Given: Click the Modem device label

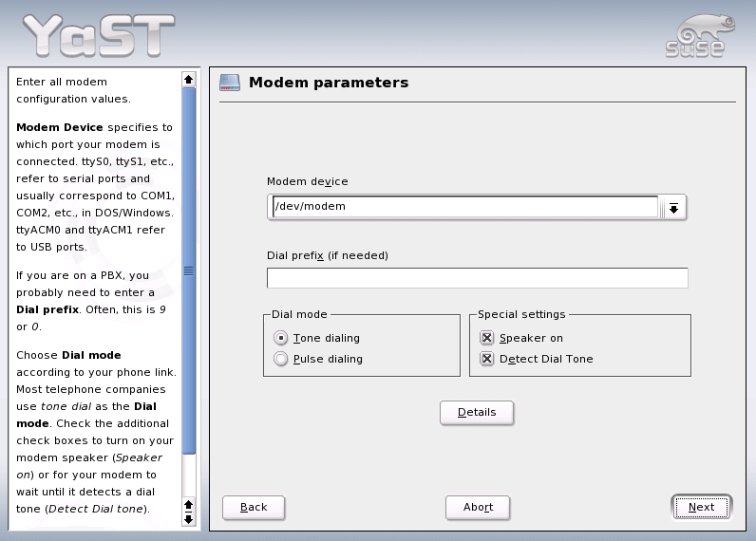Looking at the screenshot, I should tap(308, 181).
